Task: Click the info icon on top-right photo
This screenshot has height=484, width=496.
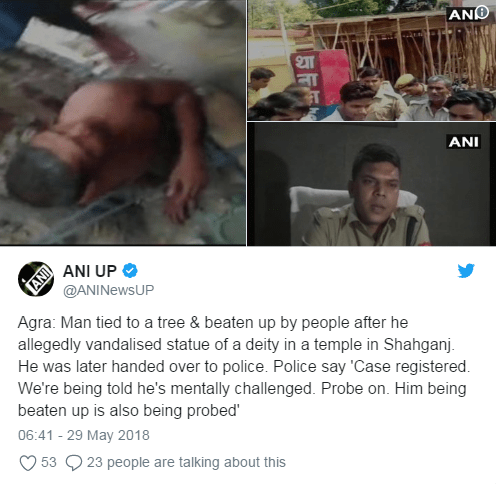Action: (482, 13)
